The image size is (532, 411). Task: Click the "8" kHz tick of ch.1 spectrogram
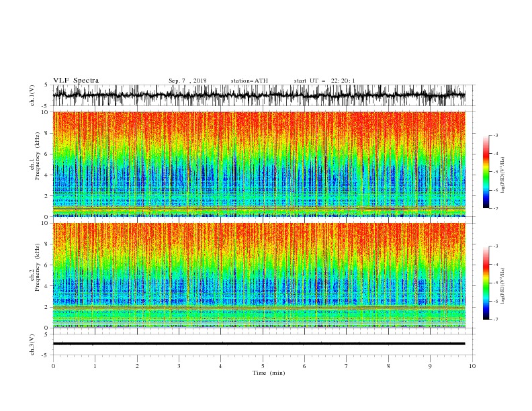pyautogui.click(x=47, y=133)
